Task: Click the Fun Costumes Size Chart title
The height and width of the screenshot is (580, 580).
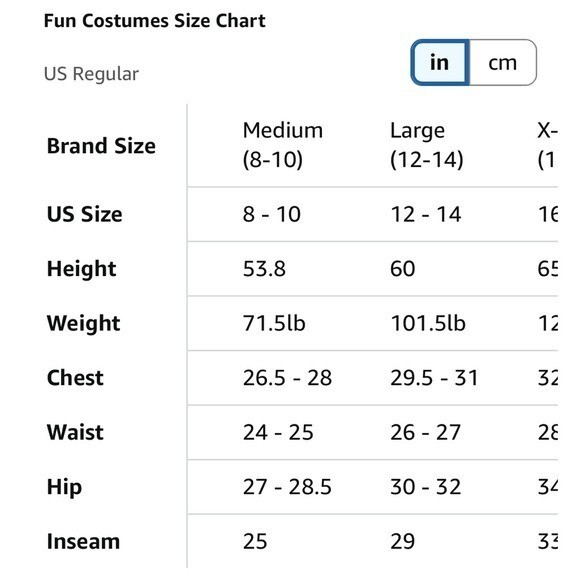Action: 155,20
